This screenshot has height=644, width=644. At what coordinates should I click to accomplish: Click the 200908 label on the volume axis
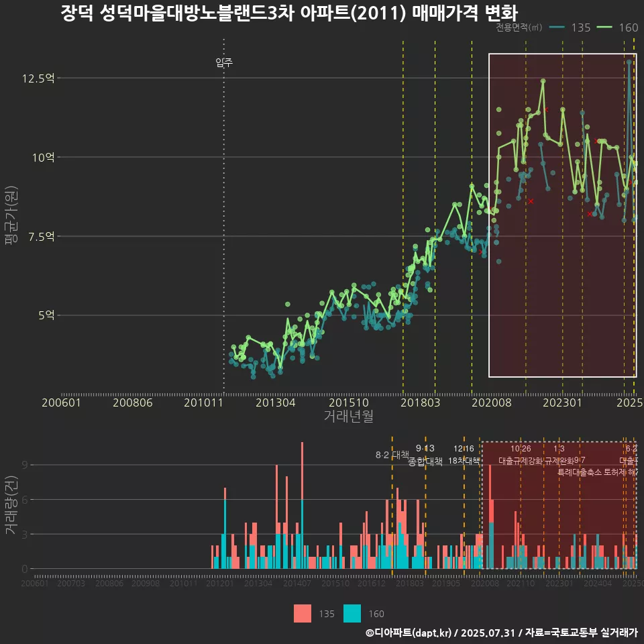pyautogui.click(x=146, y=583)
